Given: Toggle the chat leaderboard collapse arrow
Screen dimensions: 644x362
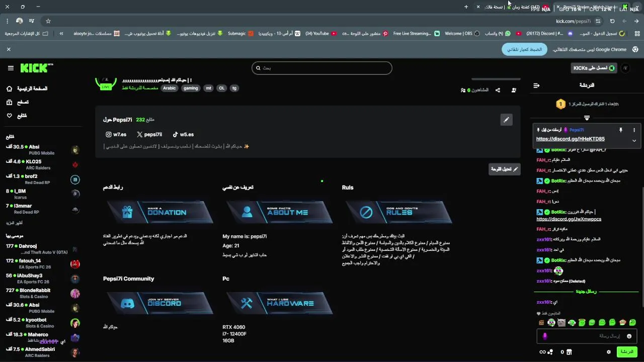Looking at the screenshot, I should pos(587,118).
